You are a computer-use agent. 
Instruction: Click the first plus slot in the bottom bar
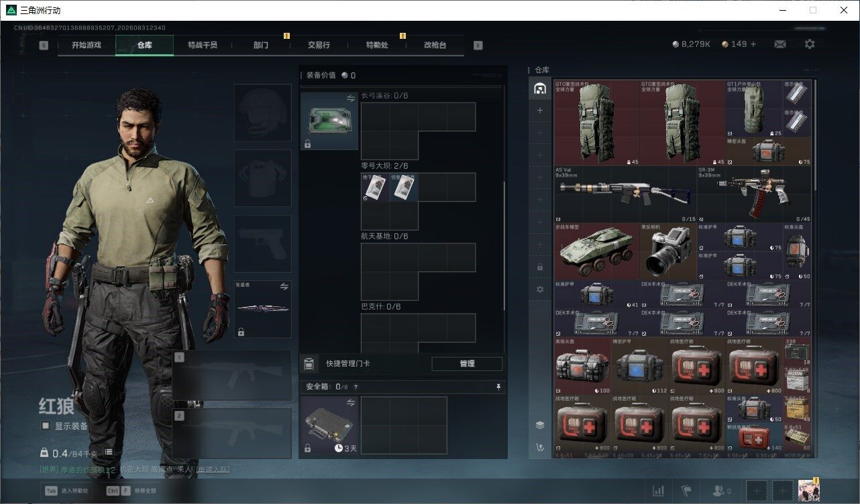point(757,491)
